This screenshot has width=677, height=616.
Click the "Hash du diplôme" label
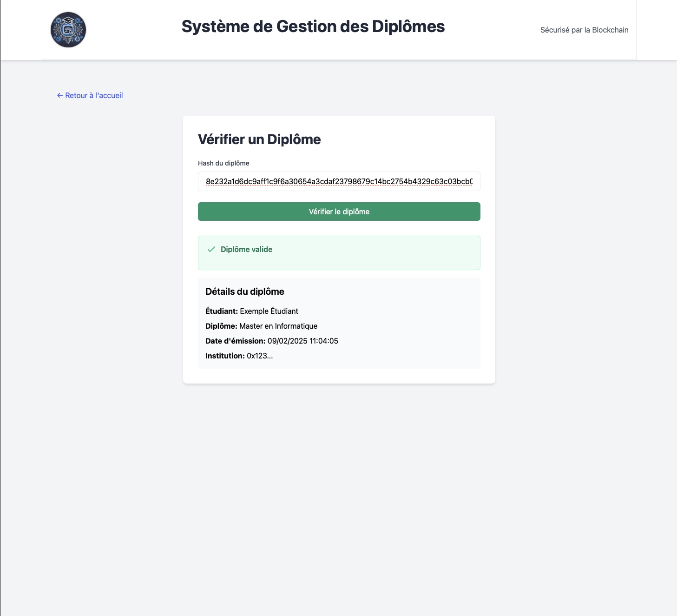point(223,163)
